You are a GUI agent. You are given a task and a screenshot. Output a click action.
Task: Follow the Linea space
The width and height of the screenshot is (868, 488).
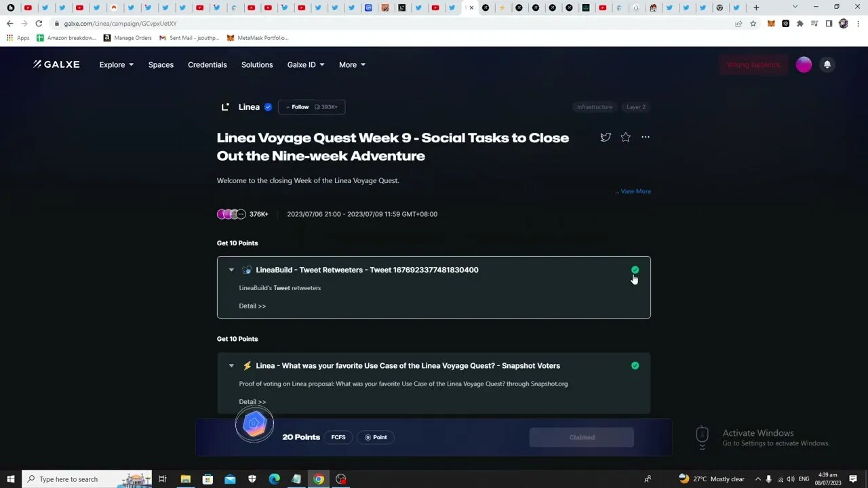point(311,106)
